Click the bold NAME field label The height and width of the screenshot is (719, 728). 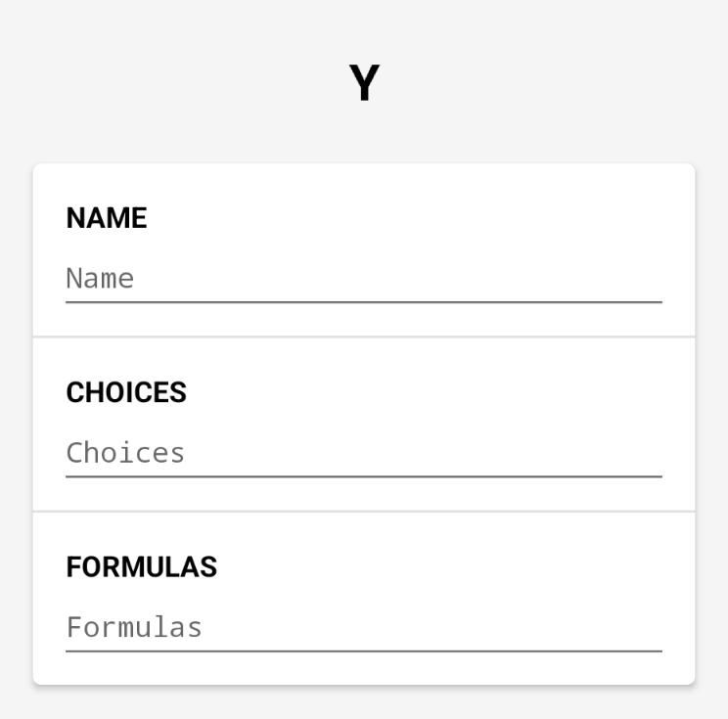click(x=107, y=218)
